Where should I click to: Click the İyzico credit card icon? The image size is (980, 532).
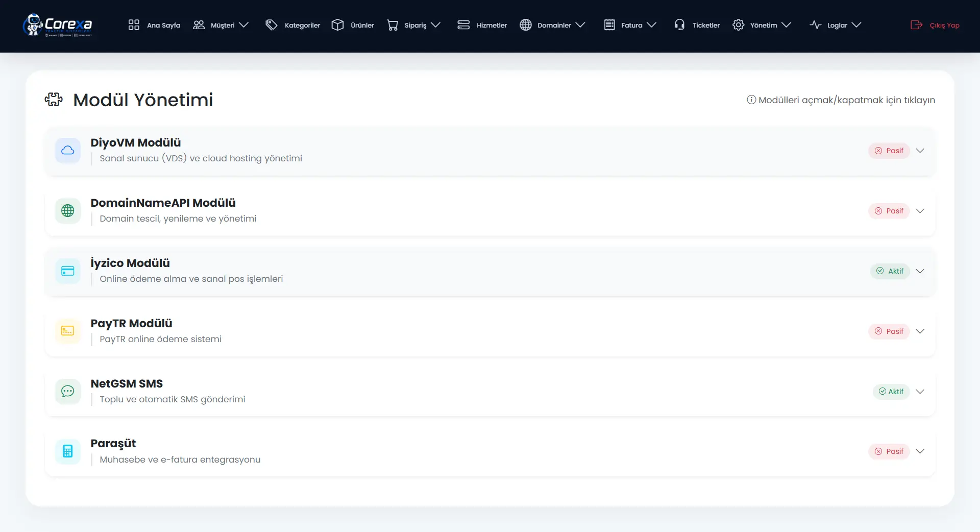pos(68,271)
